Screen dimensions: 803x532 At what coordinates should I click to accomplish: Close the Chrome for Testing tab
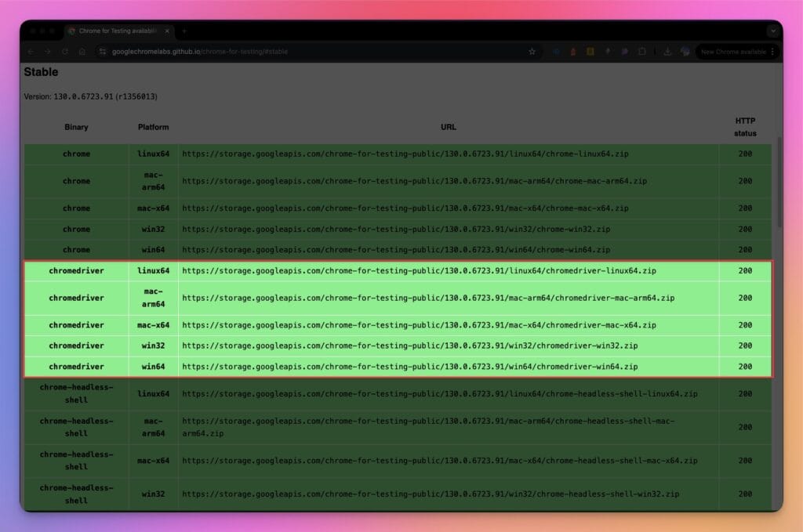pos(167,31)
